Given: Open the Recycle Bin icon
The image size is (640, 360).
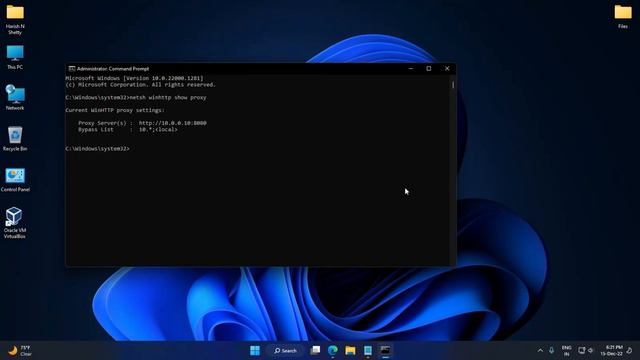Looking at the screenshot, I should [x=15, y=139].
